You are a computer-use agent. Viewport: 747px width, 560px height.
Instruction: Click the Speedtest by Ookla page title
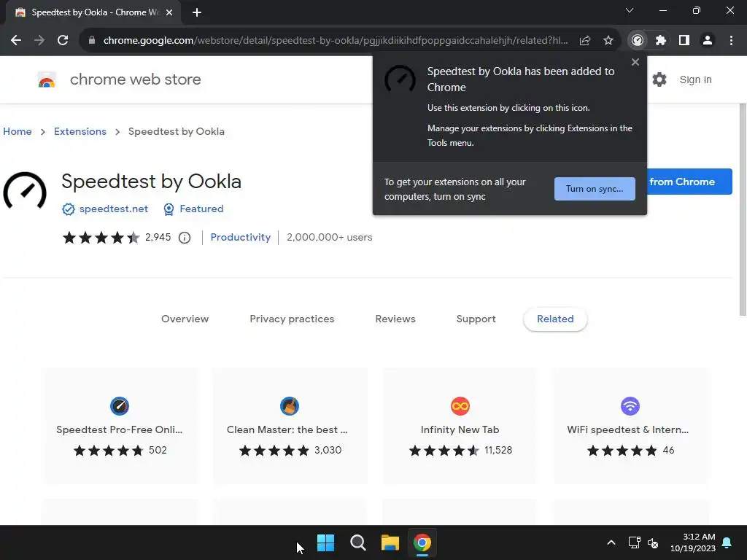[x=151, y=182]
